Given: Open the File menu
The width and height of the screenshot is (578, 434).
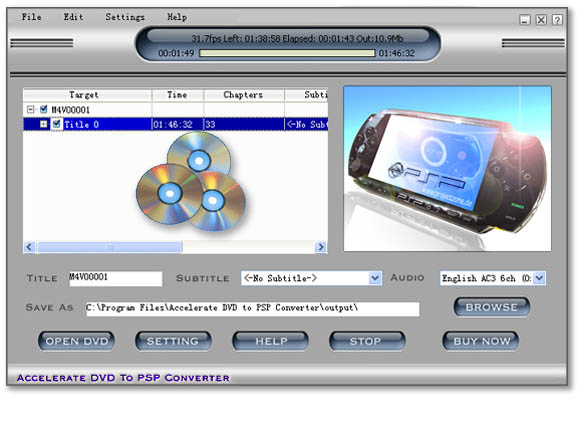Looking at the screenshot, I should 31,17.
